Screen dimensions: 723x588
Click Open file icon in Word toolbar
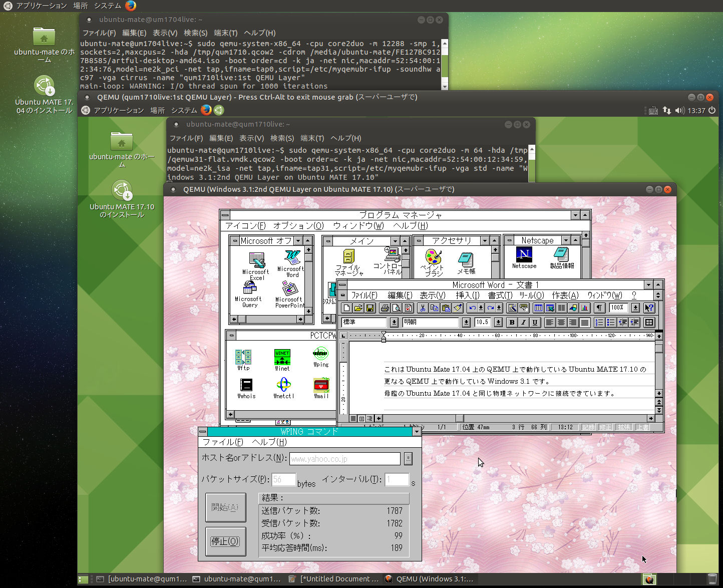tap(358, 308)
